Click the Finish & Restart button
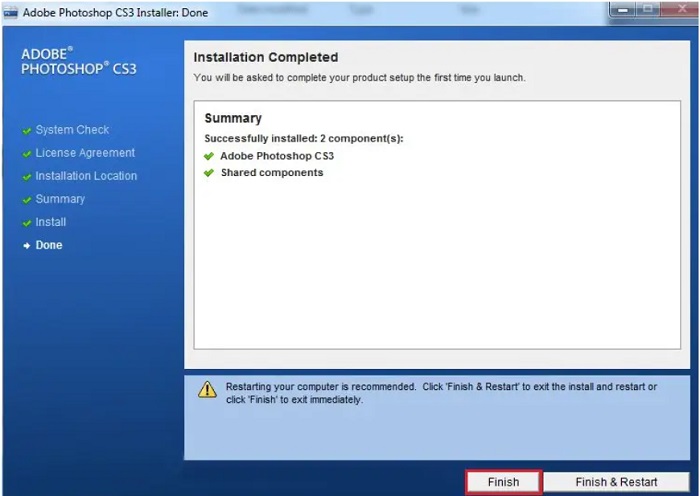 pyautogui.click(x=616, y=482)
